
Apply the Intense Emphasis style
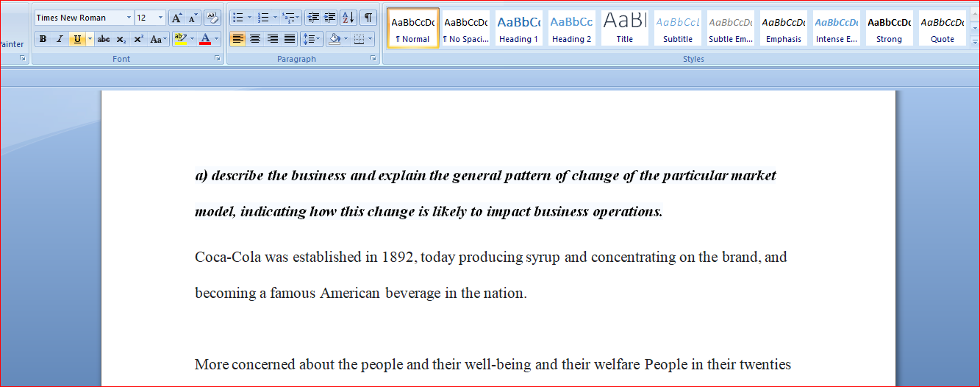click(x=837, y=28)
